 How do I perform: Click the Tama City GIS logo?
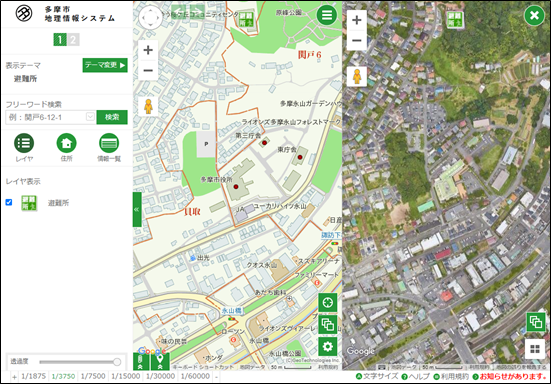(65, 14)
